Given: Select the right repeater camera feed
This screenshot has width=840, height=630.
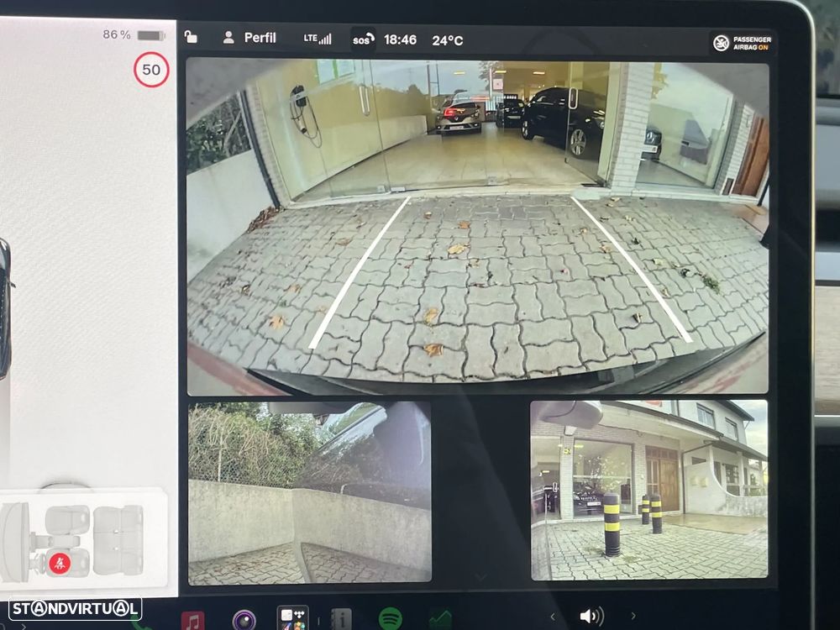Looking at the screenshot, I should 649,491.
